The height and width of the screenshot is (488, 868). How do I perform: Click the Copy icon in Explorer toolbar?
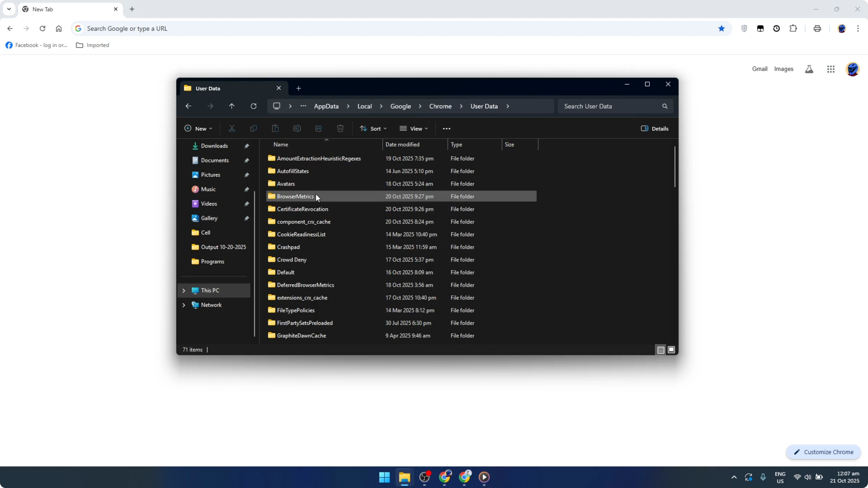click(x=253, y=128)
